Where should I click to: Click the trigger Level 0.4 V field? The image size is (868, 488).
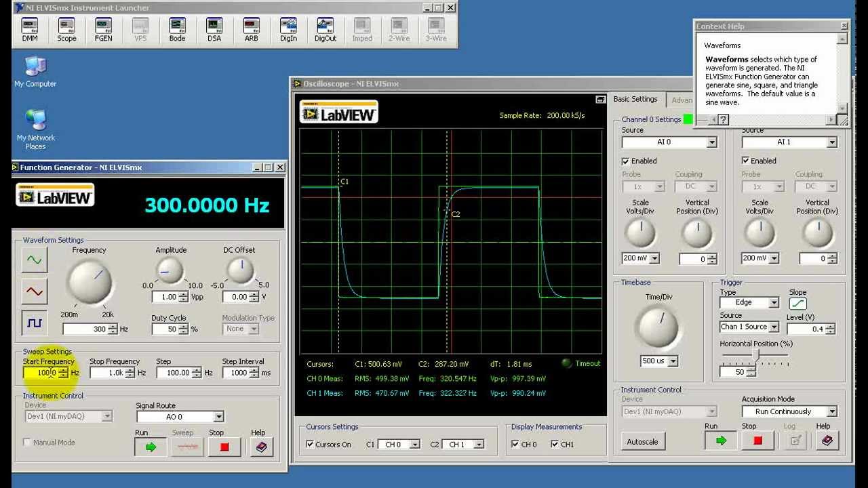pos(806,329)
